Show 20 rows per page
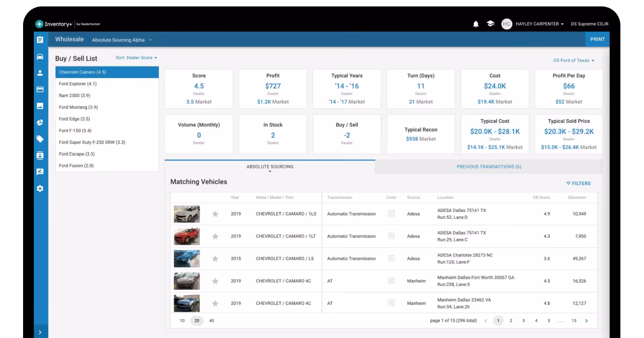Image resolution: width=644 pixels, height=338 pixels. coord(197,321)
